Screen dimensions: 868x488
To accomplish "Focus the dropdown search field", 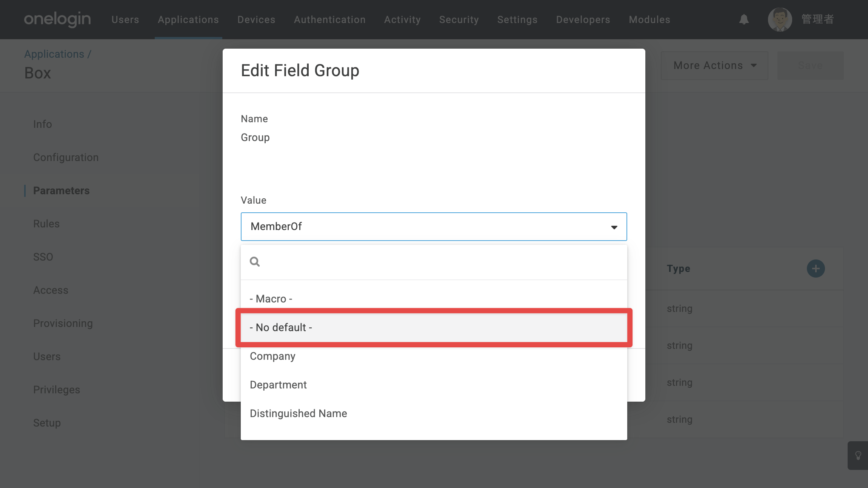I will [x=434, y=262].
